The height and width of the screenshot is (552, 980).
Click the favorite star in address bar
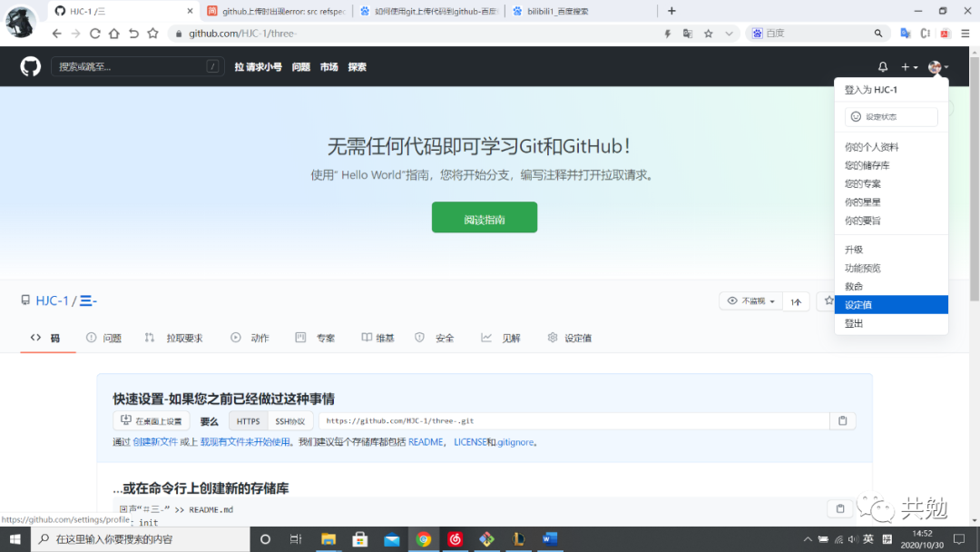(708, 33)
